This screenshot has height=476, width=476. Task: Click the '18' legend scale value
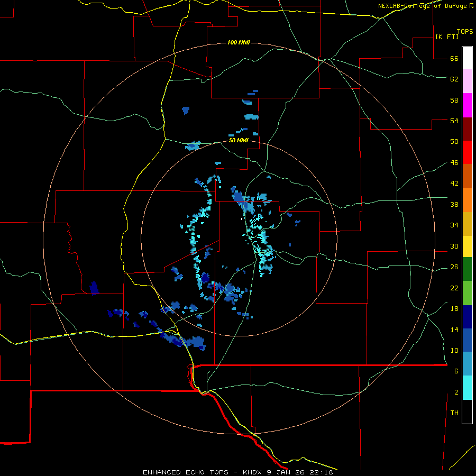(x=454, y=309)
